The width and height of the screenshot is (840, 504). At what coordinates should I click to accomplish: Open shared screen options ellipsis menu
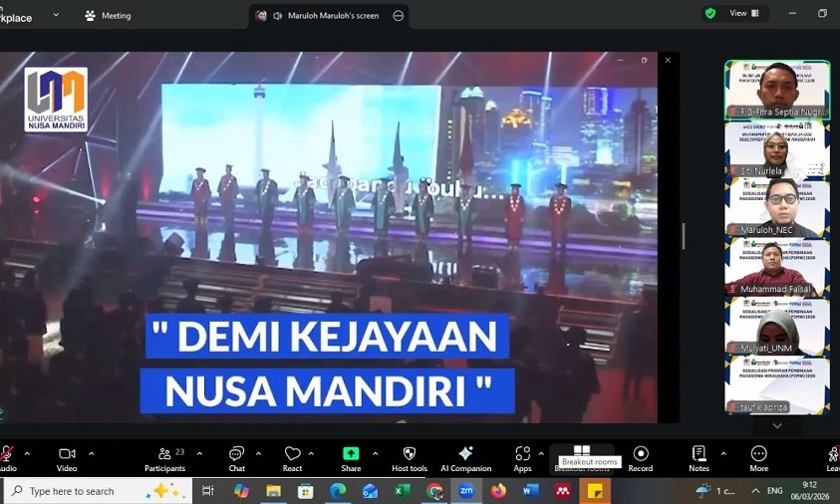click(399, 16)
